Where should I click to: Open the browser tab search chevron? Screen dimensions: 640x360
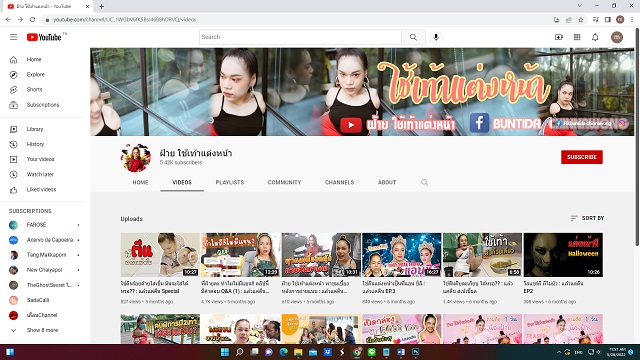click(x=580, y=6)
